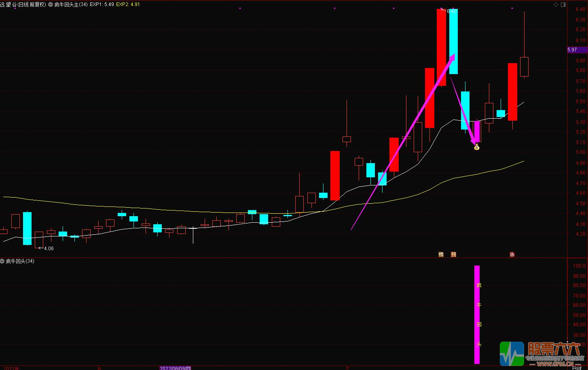Click the EXP1: 5.49 indicator value
This screenshot has width=588, height=370.
102,4
